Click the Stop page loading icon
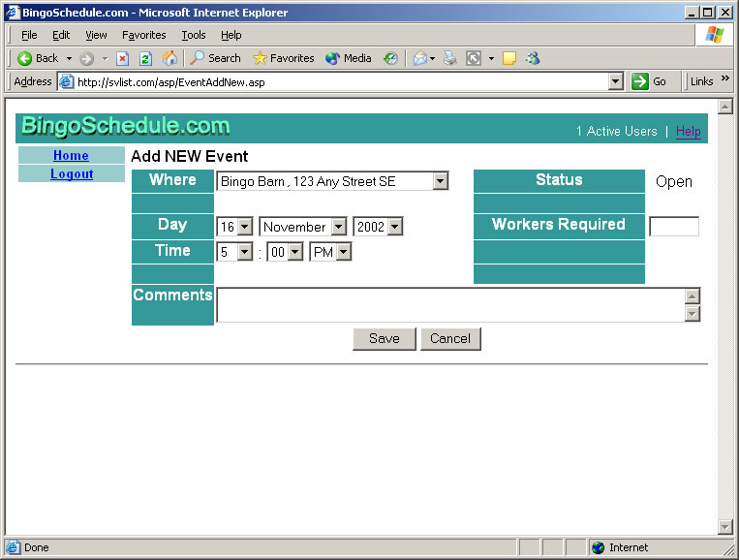The height and width of the screenshot is (560, 739). [x=123, y=58]
